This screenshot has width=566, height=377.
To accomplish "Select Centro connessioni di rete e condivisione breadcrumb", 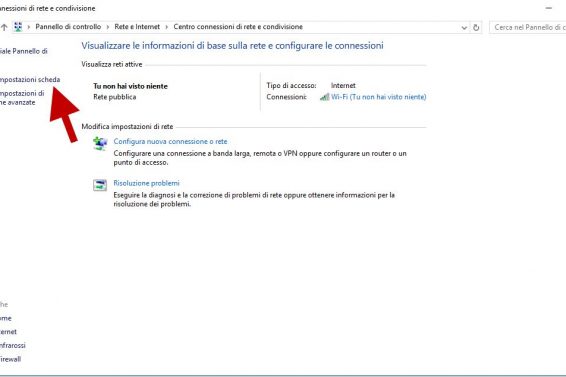I will (x=238, y=27).
